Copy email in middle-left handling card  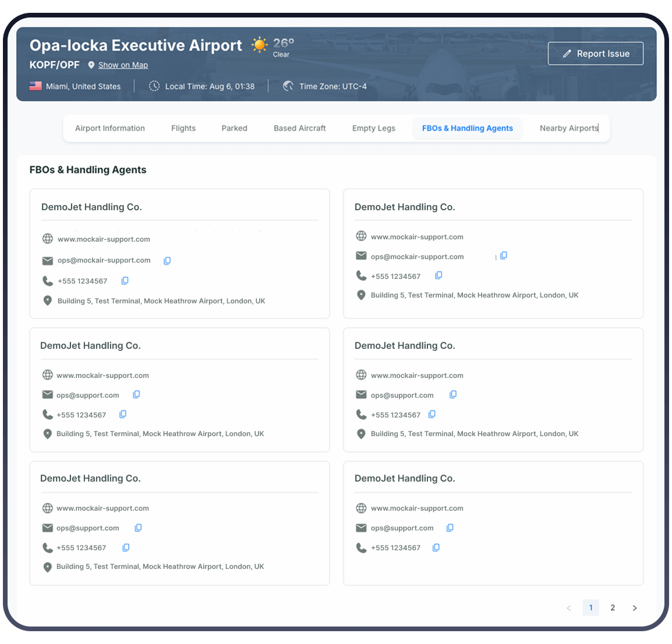click(x=136, y=395)
